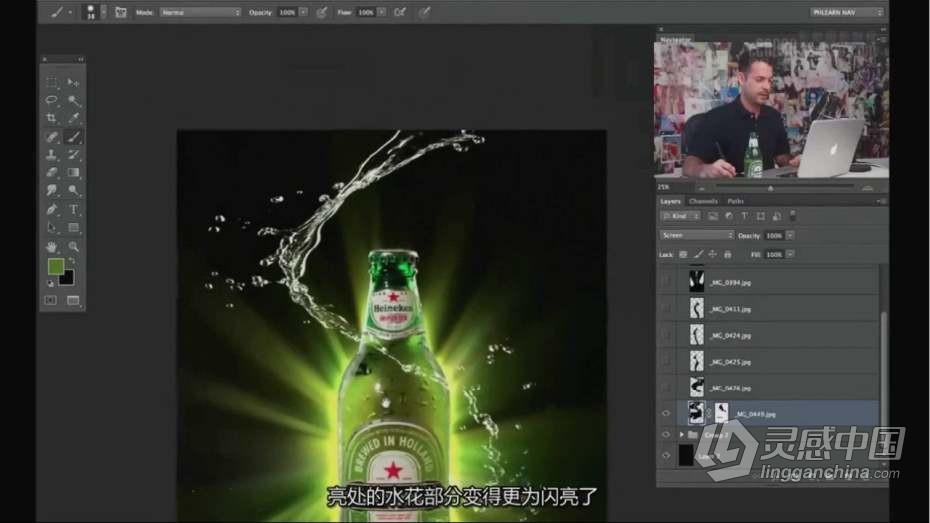Select the Healing Brush tool
This screenshot has width=930, height=523.
click(52, 136)
